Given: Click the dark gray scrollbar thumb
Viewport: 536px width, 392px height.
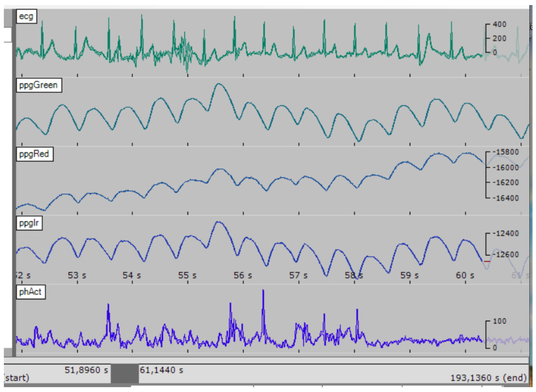Looking at the screenshot, I should [x=125, y=374].
